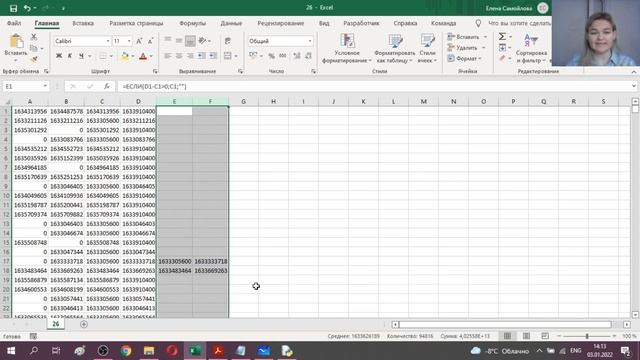Viewport: 640px width, 360px height.
Task: Select column G header
Action: 243,101
